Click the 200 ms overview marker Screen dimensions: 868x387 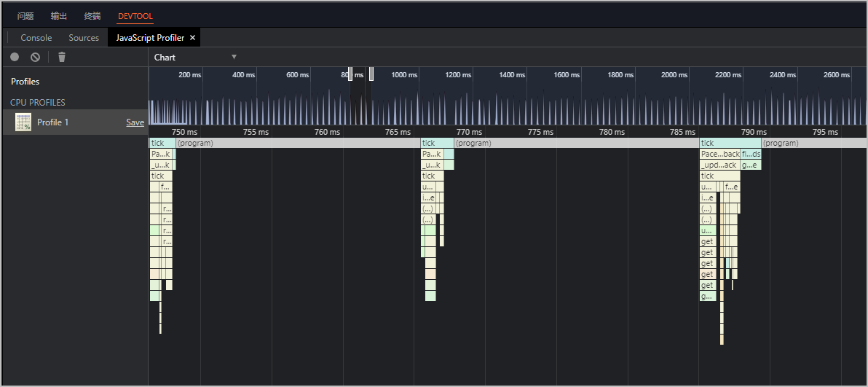coord(190,75)
